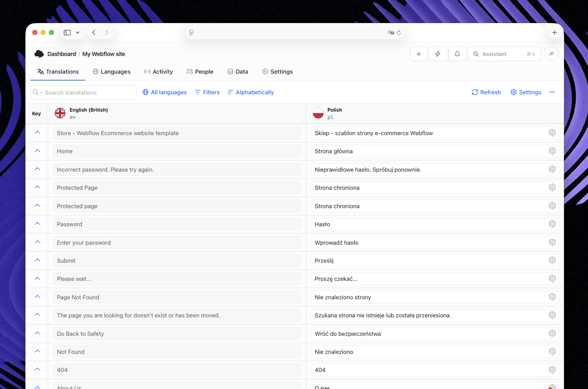Image resolution: width=588 pixels, height=389 pixels.
Task: Click the Refresh button
Action: [486, 92]
